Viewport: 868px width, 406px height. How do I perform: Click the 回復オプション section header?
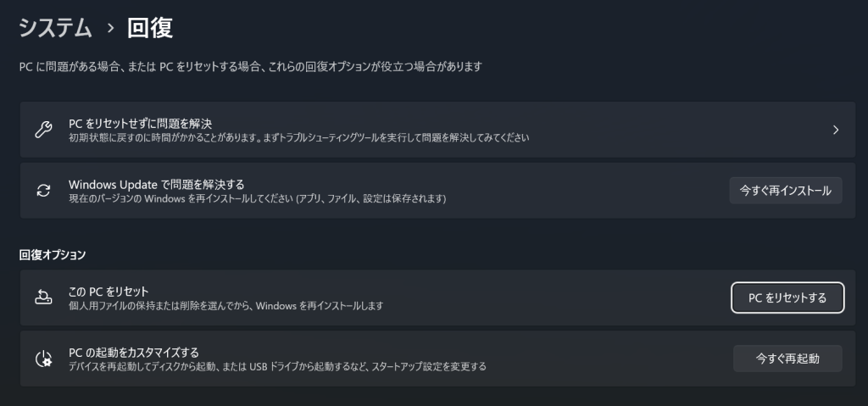pos(53,254)
